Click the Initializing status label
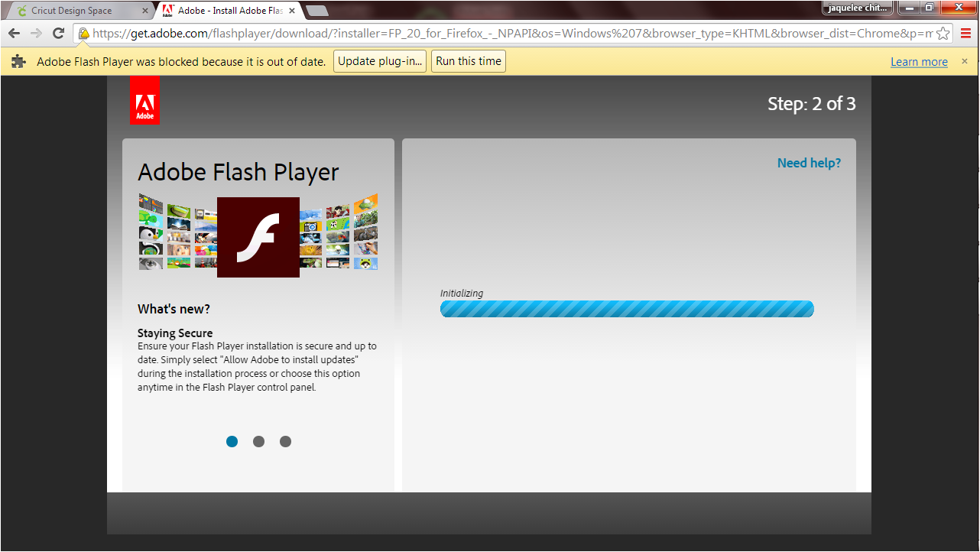Screen dimensions: 980x552 462,294
